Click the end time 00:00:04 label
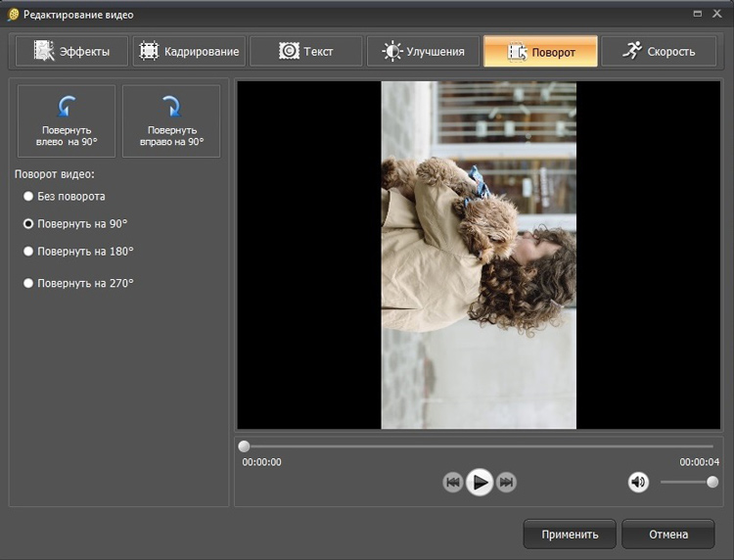734x560 pixels. (700, 462)
